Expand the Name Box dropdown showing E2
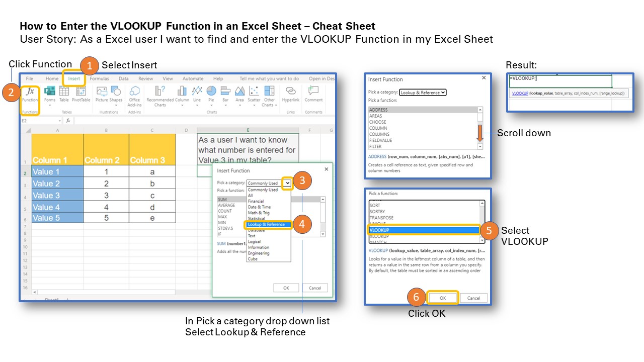644x362 pixels. coord(60,121)
